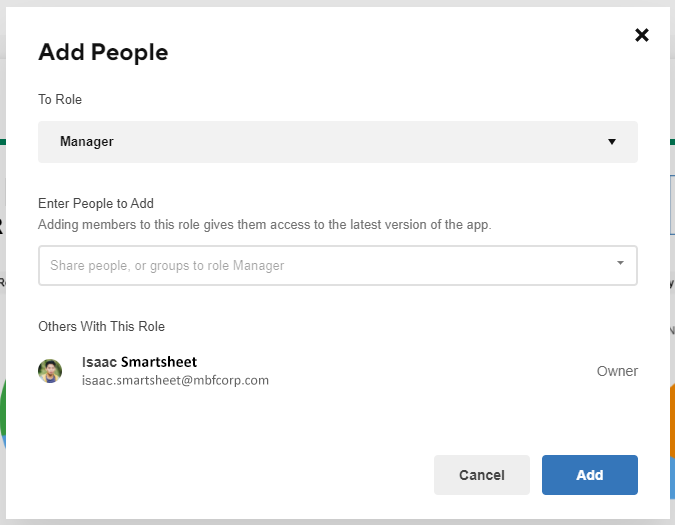The width and height of the screenshot is (675, 525).
Task: Click the green chart shape behind dialog
Action: (3, 409)
